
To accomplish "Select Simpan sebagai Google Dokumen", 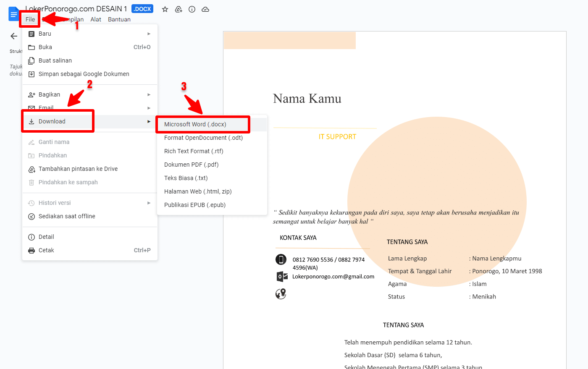I will click(90, 74).
